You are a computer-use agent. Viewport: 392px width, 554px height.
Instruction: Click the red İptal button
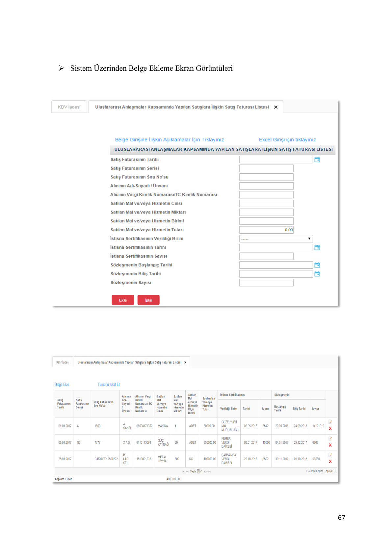point(148,300)
